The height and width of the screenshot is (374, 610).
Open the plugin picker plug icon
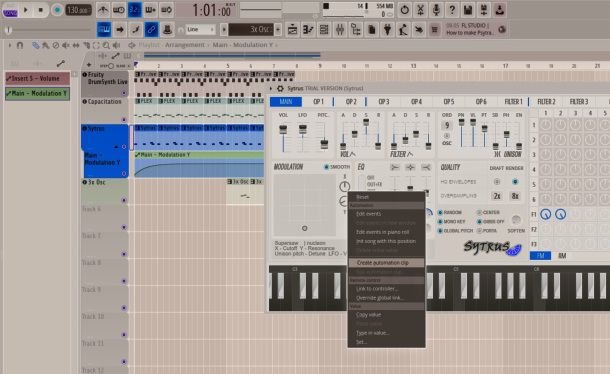[387, 30]
